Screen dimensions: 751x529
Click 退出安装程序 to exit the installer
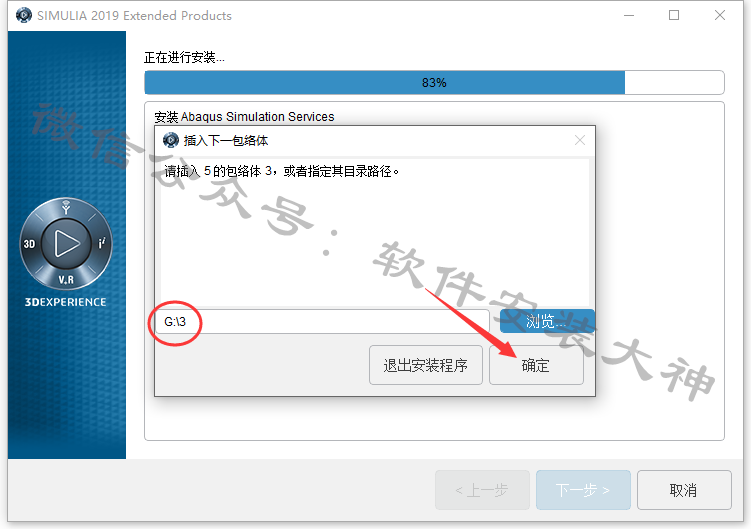coord(425,365)
